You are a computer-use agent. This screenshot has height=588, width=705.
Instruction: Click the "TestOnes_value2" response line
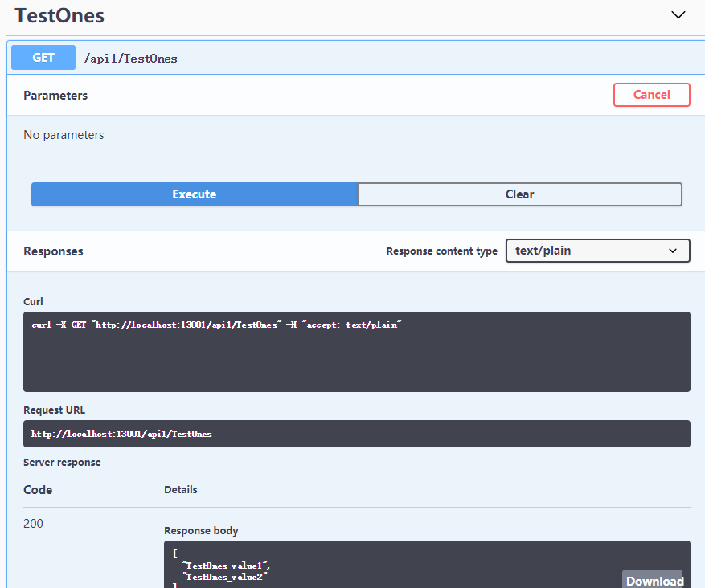point(224,576)
